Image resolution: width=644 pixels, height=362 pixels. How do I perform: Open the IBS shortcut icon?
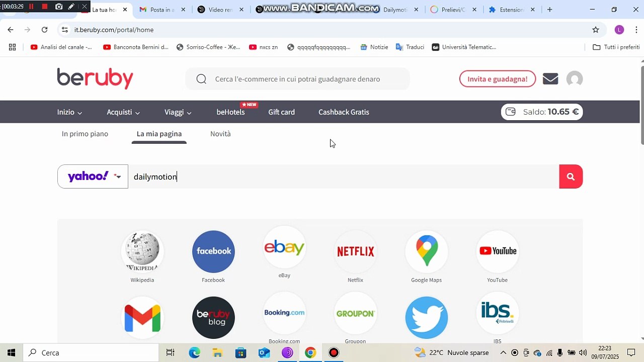(498, 313)
